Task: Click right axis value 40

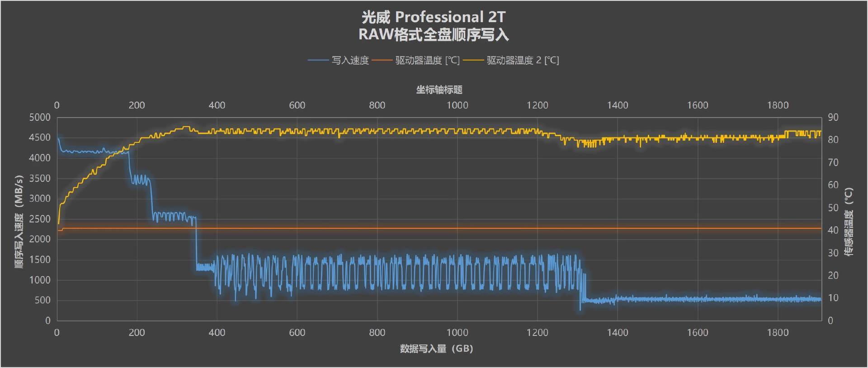Action: tap(833, 231)
